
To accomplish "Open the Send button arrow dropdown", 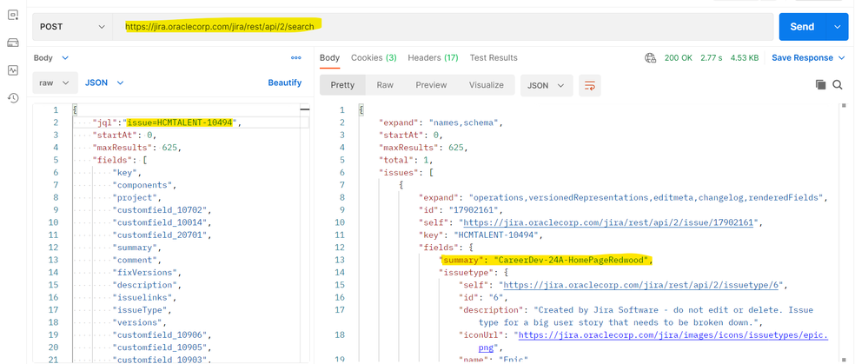I will point(837,27).
